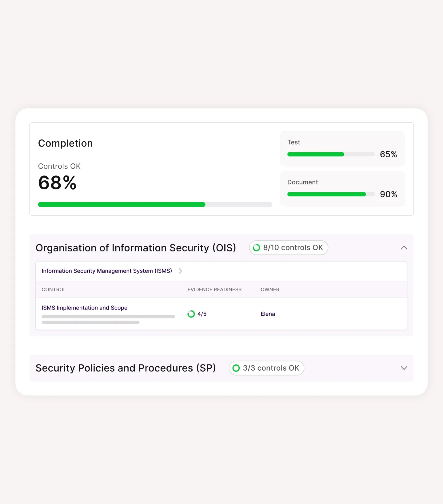
Task: Open Information Security Management System (ISMS) link
Action: [107, 271]
